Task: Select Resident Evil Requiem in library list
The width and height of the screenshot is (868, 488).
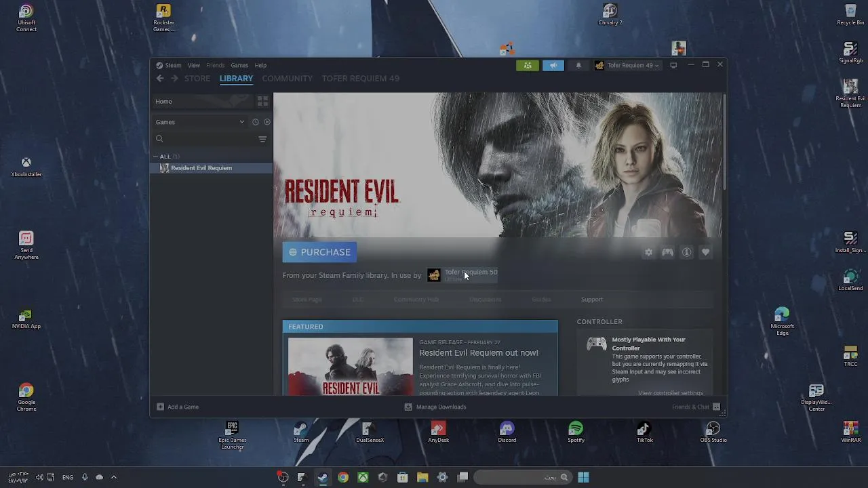Action: (x=211, y=168)
